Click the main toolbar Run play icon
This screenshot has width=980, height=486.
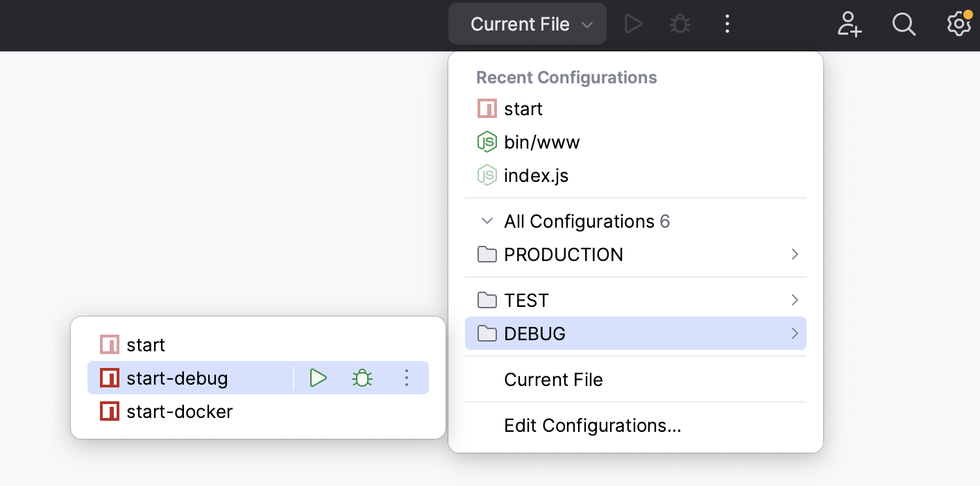pyautogui.click(x=632, y=23)
